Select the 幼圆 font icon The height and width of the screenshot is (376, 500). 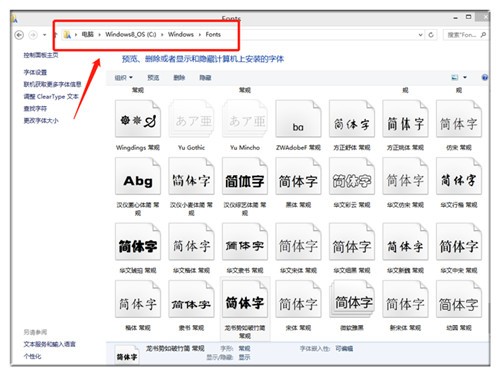459,299
